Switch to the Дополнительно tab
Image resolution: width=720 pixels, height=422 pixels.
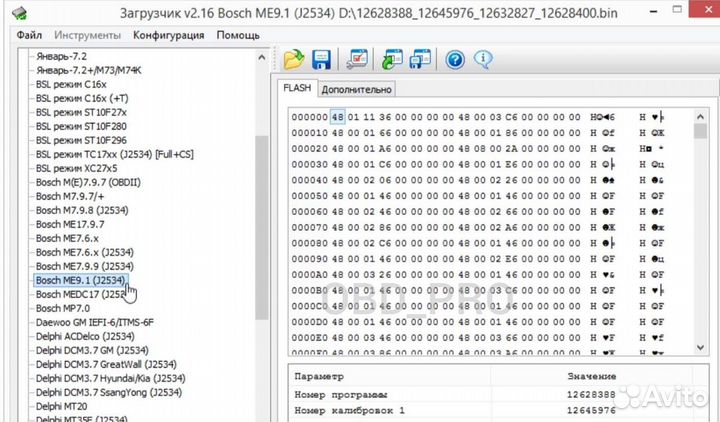pyautogui.click(x=356, y=89)
